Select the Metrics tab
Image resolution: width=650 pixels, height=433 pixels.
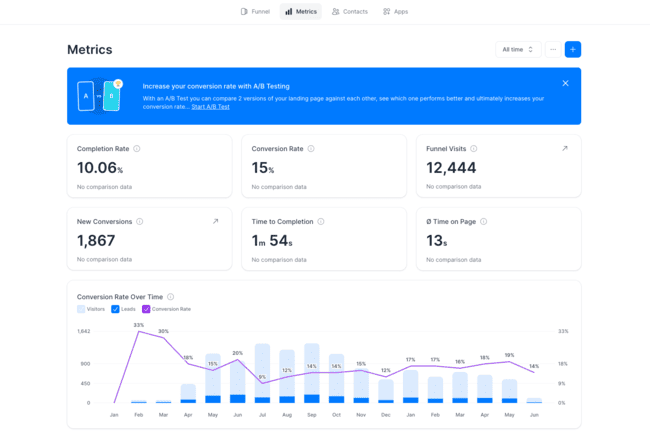(x=301, y=12)
